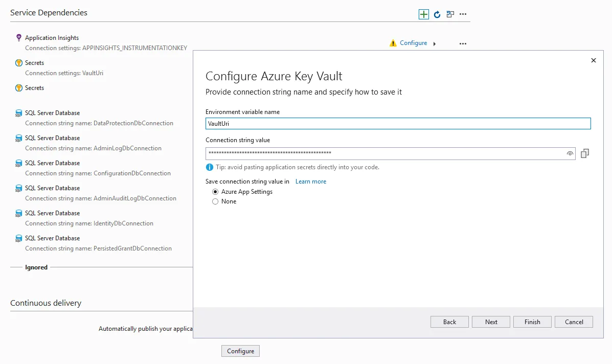Click the Finish button
This screenshot has width=612, height=364.
pyautogui.click(x=532, y=322)
